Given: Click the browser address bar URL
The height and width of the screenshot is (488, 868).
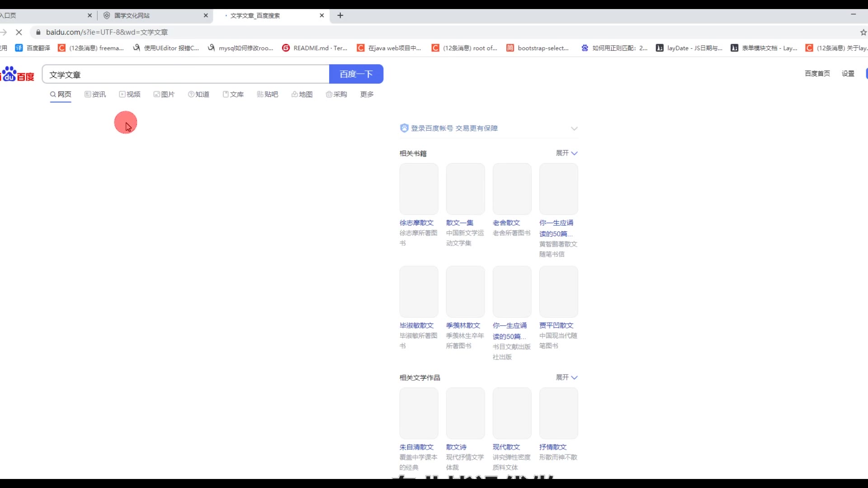Looking at the screenshot, I should click(107, 32).
